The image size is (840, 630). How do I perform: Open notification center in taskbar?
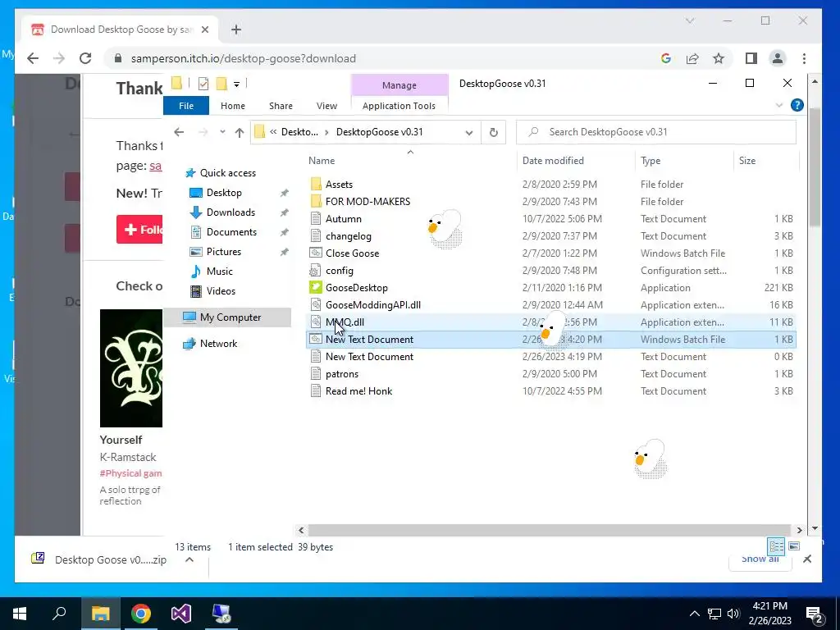click(815, 614)
